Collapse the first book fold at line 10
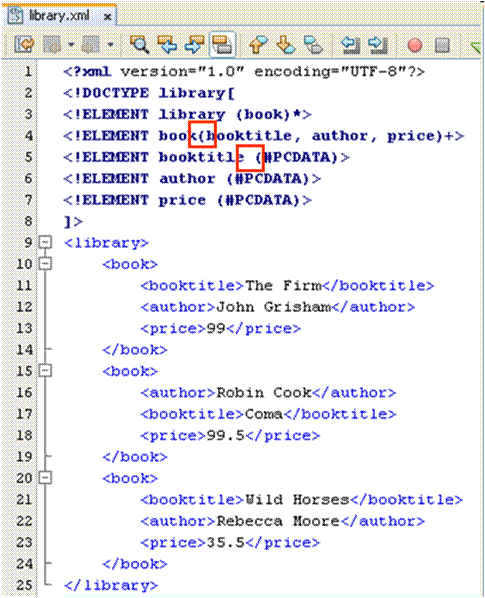The image size is (485, 598). pyautogui.click(x=45, y=264)
